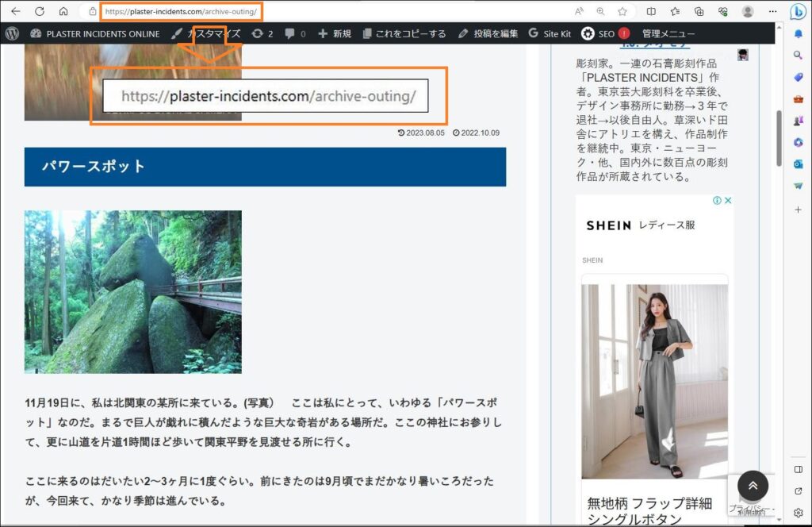Add page to favorites with star icon
812x527 pixels.
click(x=622, y=11)
